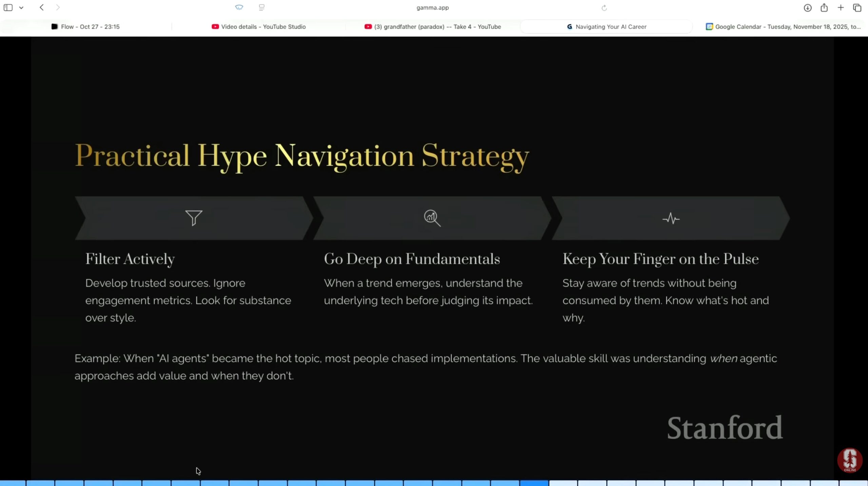Screen dimensions: 868x486
Task: Click the highlighted dark blue progress segment
Action: coord(534,483)
